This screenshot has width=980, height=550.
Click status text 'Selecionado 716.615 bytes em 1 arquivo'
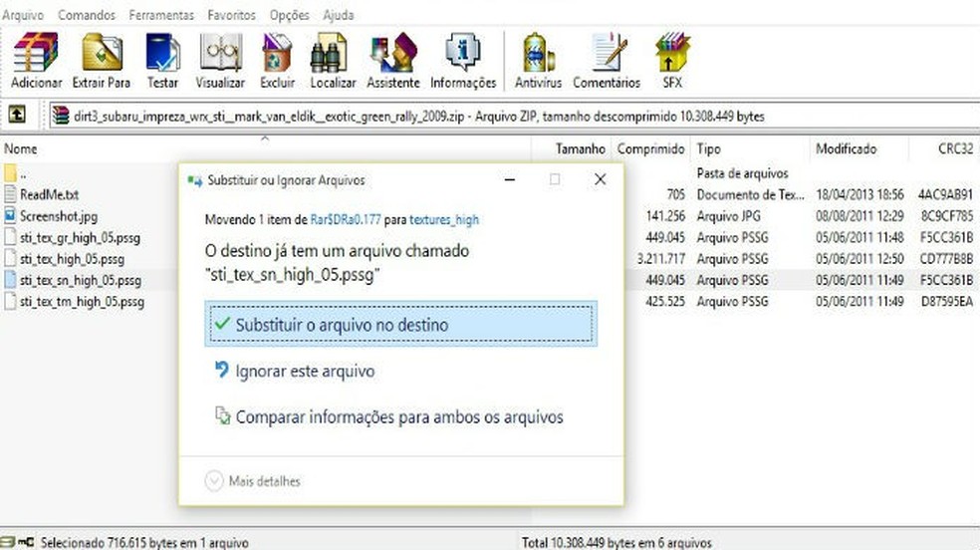[144, 542]
